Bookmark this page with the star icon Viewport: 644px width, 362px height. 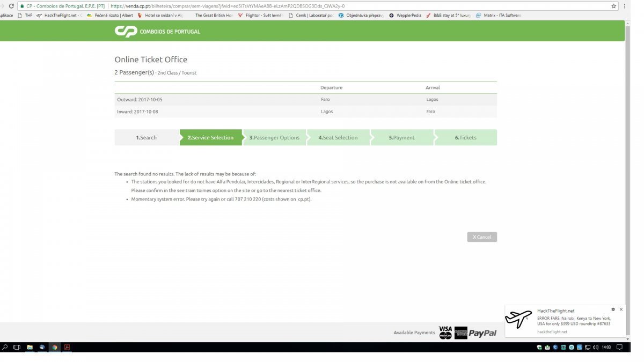point(614,6)
